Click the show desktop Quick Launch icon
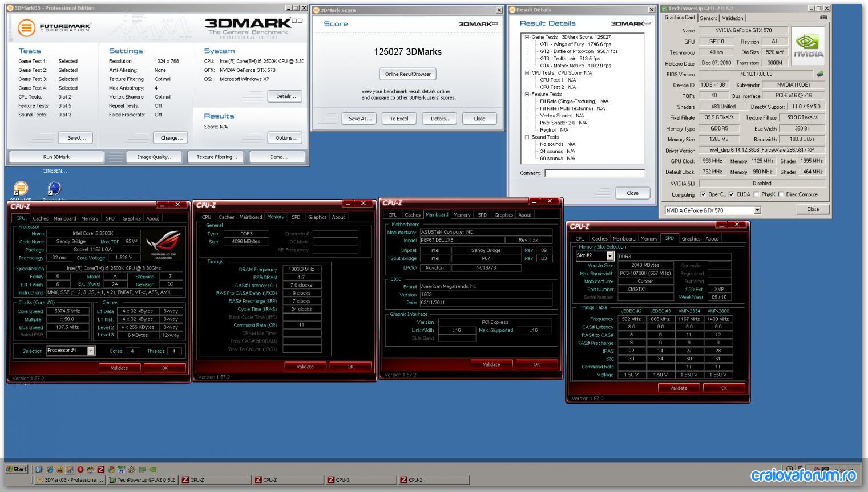The width and height of the screenshot is (868, 492). coord(70,470)
